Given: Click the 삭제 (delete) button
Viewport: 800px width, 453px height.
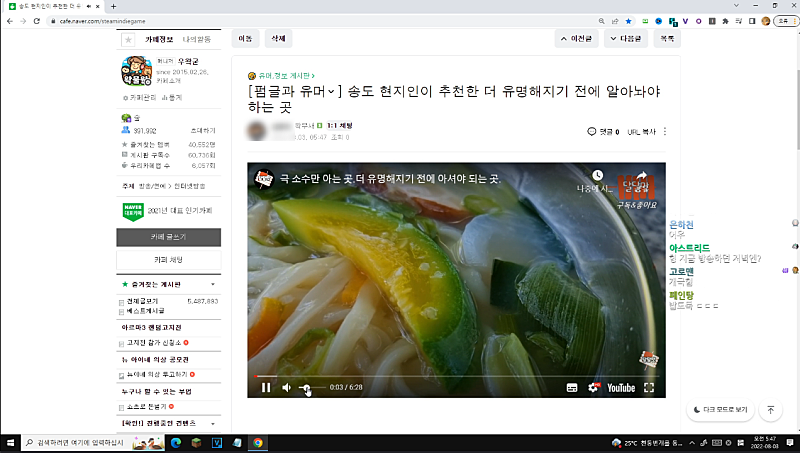Looking at the screenshot, I should [x=278, y=39].
